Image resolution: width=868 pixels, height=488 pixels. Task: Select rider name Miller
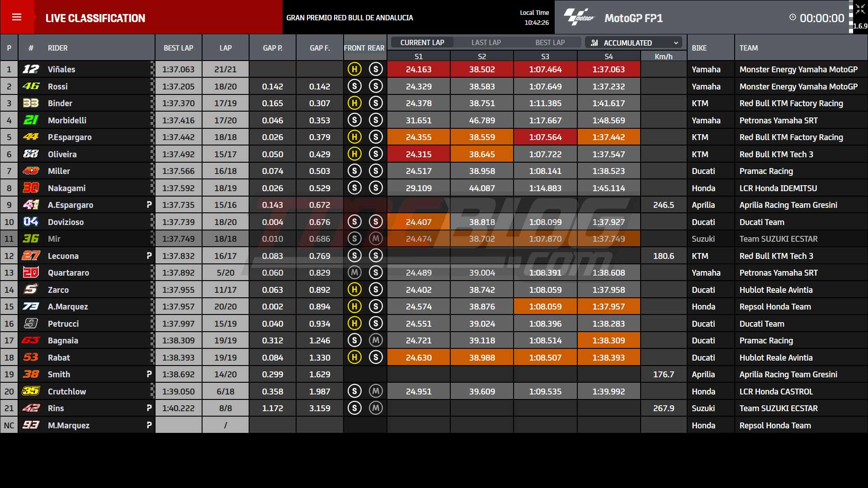[59, 171]
